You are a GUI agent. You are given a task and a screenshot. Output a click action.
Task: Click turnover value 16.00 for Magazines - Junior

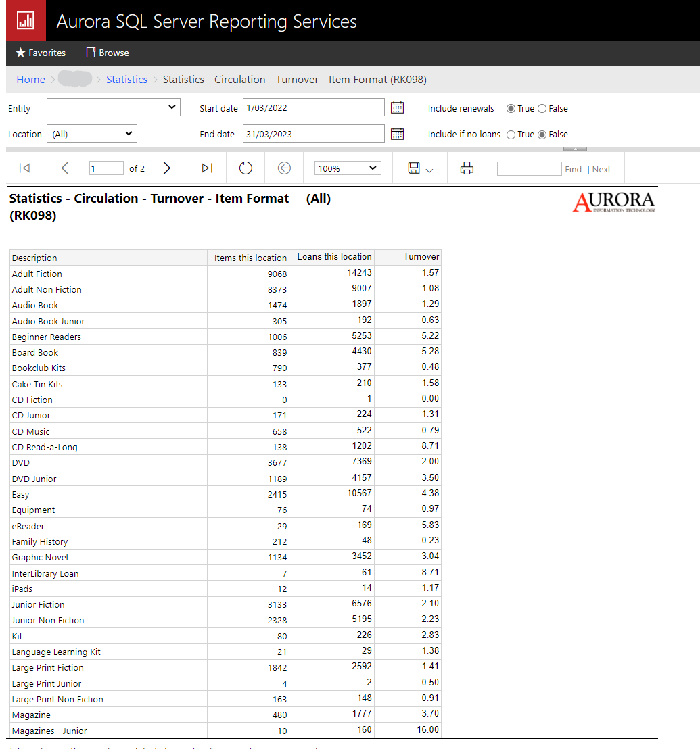(427, 730)
